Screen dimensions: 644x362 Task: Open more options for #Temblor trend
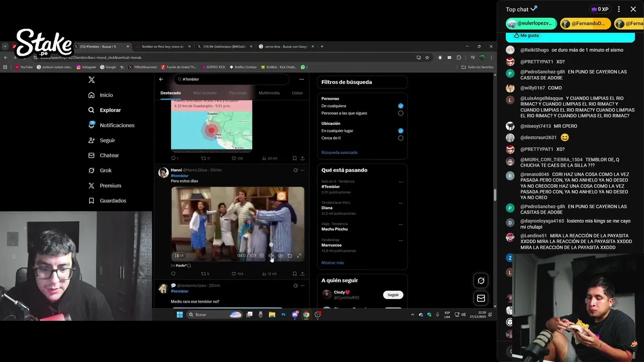400,182
